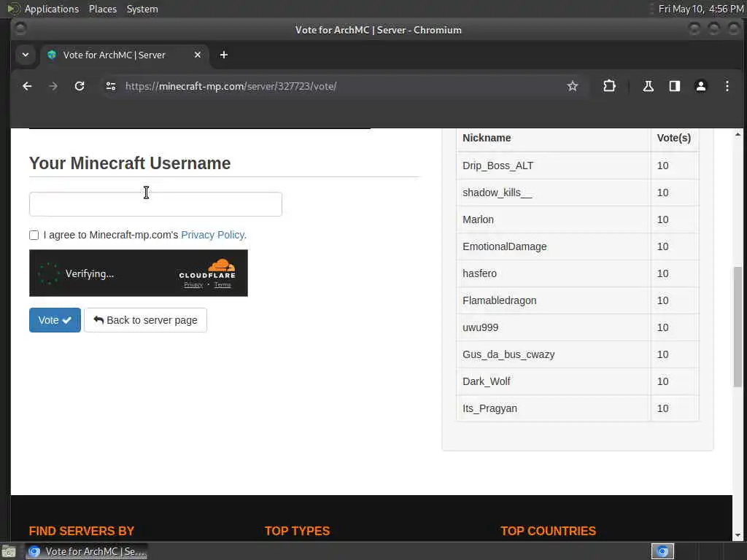
Task: Click the show desktop icon in taskbar
Action: pos(9,551)
